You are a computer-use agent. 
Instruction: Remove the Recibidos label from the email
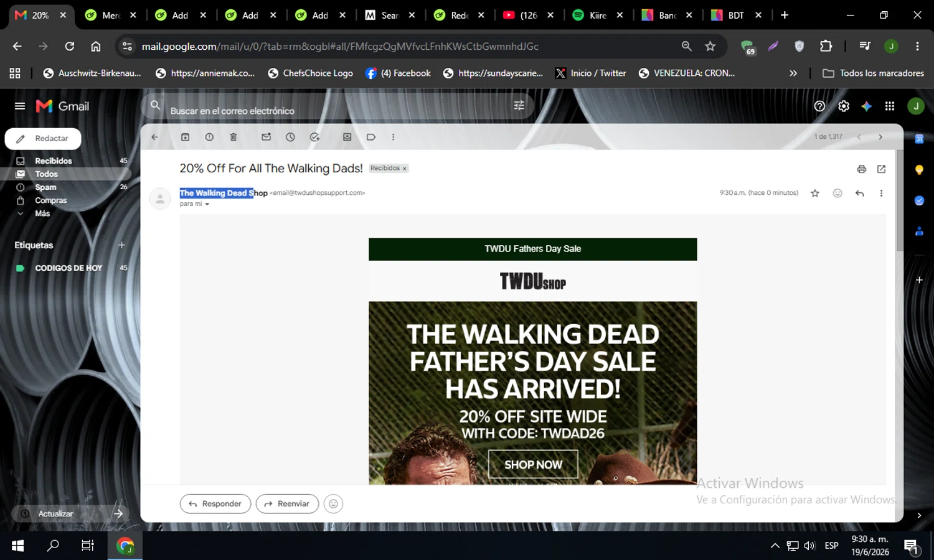(x=404, y=169)
